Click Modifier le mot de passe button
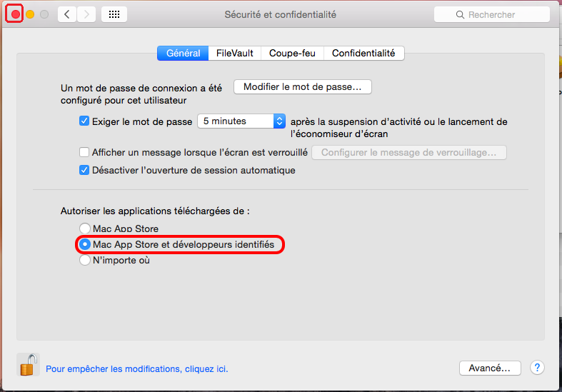Viewport: 562px width, 392px height. 303,86
